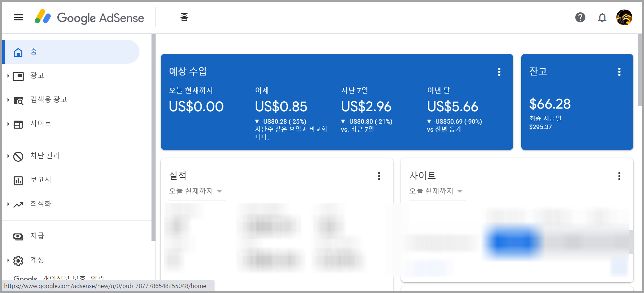The width and height of the screenshot is (644, 293).
Task: Expand the 차단 관리 menu arrow
Action: (8, 156)
